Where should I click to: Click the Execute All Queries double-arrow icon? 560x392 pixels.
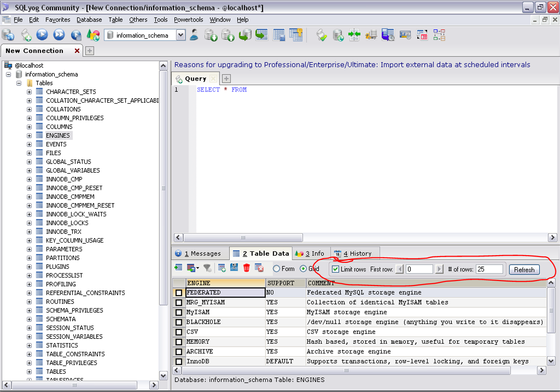tap(59, 35)
